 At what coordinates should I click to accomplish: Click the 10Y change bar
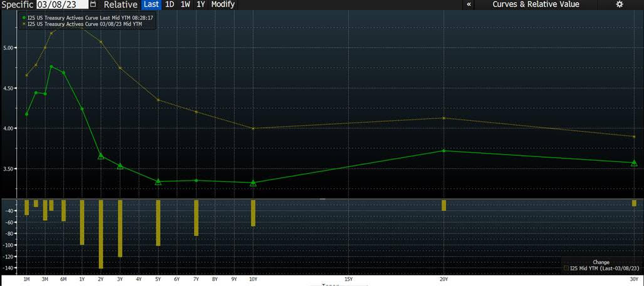click(x=253, y=213)
